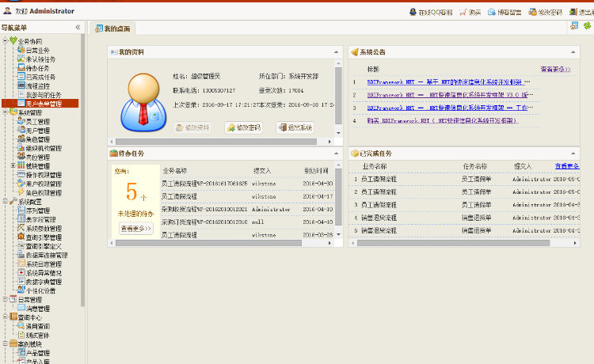The height and width of the screenshot is (364, 594).
Task: Open 用户管理 in the navigation tree
Action: coord(37,131)
